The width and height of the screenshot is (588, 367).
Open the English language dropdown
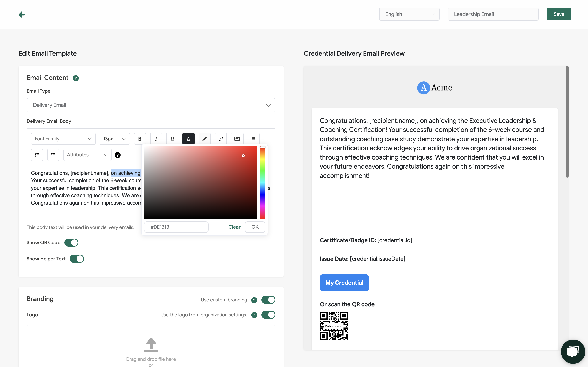click(x=409, y=14)
